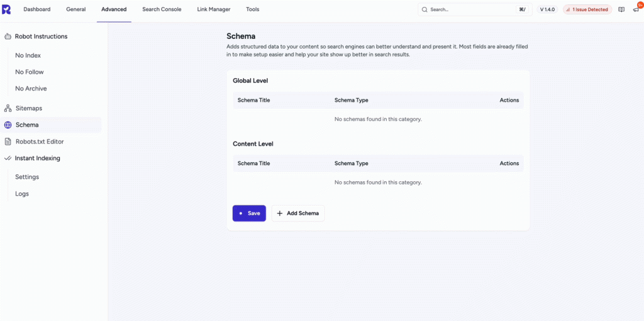Click the app logo icon
The width and height of the screenshot is (644, 321).
pos(6,9)
